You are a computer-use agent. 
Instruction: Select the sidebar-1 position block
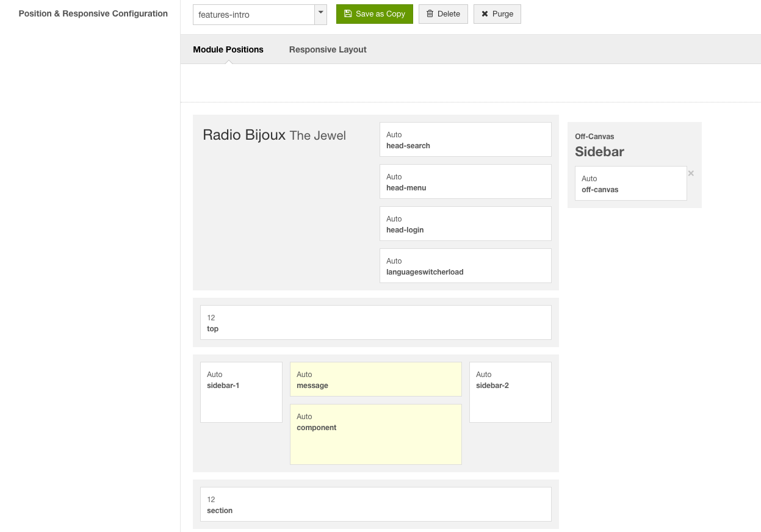241,392
